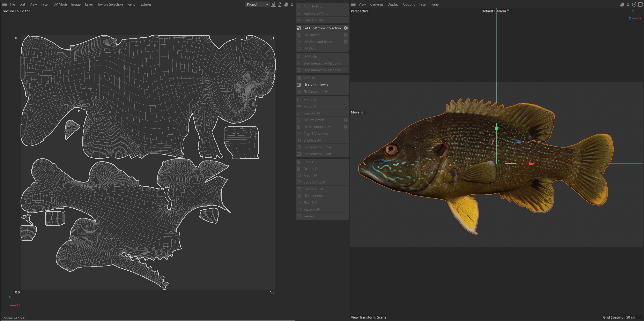Click Set UVW from Projection command

coord(322,28)
